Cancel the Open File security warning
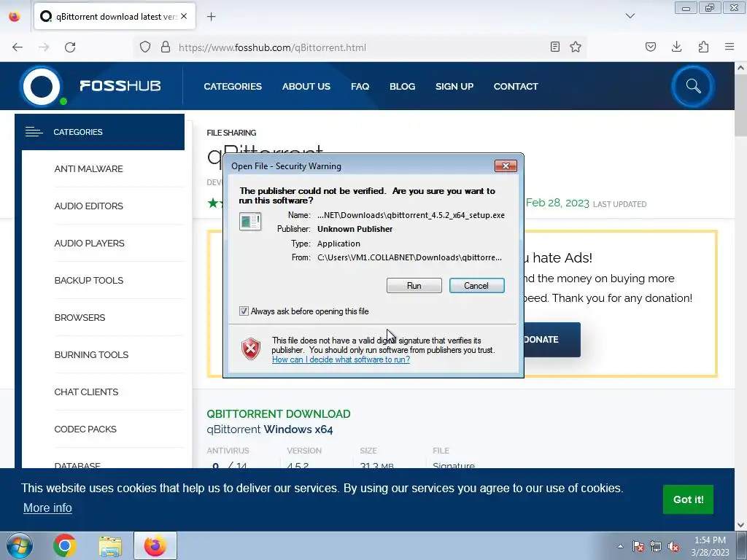The width and height of the screenshot is (747, 560). (476, 285)
